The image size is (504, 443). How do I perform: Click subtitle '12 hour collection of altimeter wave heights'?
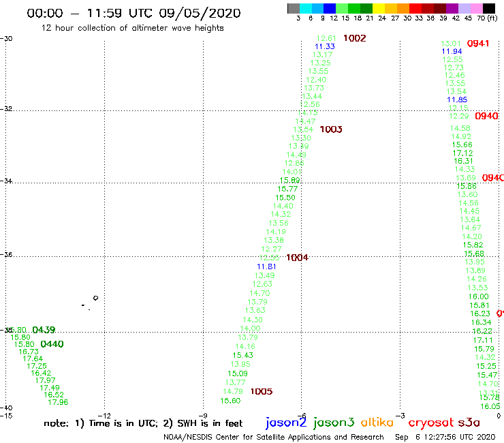[x=132, y=28]
